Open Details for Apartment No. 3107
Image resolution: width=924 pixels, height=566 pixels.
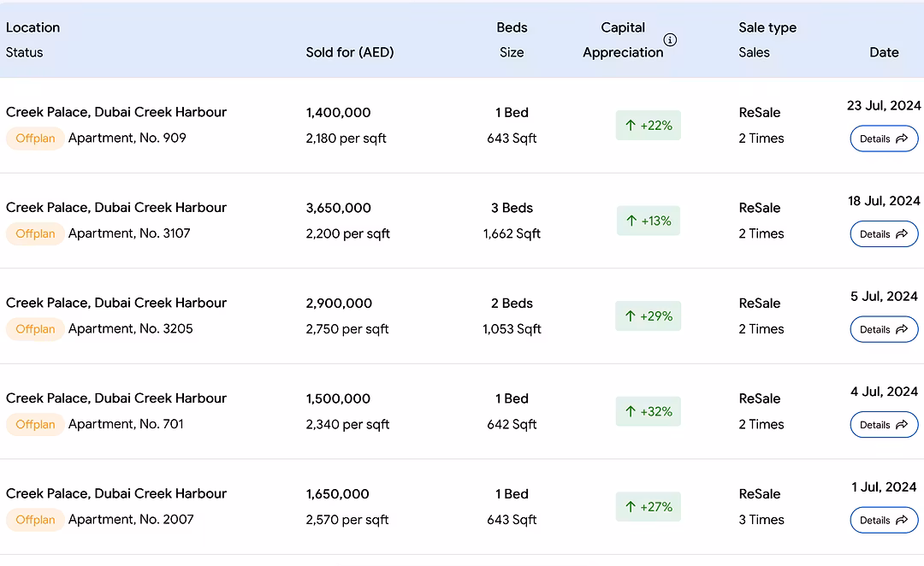click(x=884, y=234)
